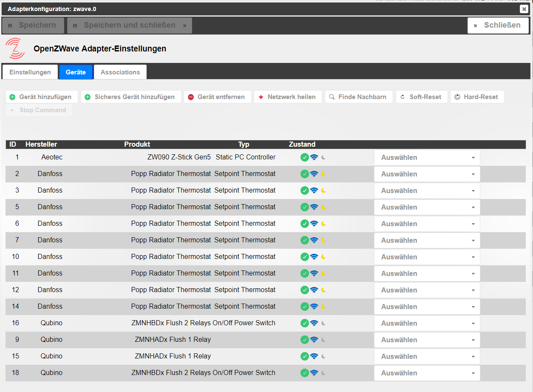
Task: Click the yellow moon icon for device 14
Action: [x=323, y=307]
